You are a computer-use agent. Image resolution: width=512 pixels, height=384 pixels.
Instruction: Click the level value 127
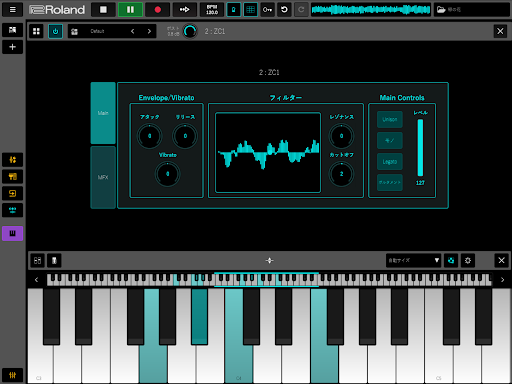tap(420, 183)
